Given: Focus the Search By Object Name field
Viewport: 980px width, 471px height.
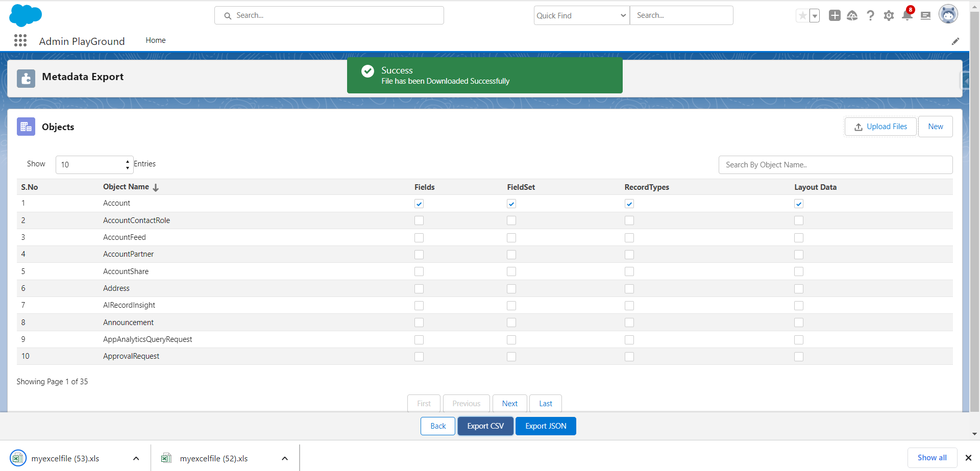Looking at the screenshot, I should [835, 165].
